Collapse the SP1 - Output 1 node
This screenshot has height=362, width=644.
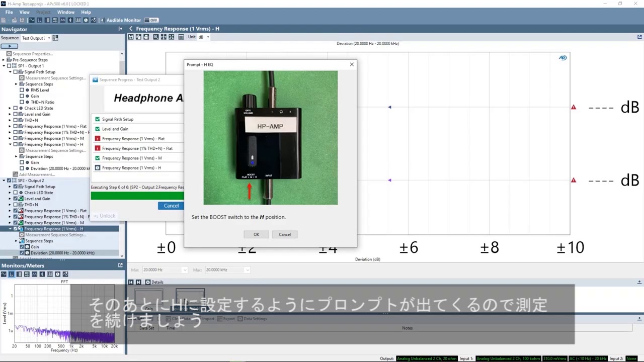point(3,66)
